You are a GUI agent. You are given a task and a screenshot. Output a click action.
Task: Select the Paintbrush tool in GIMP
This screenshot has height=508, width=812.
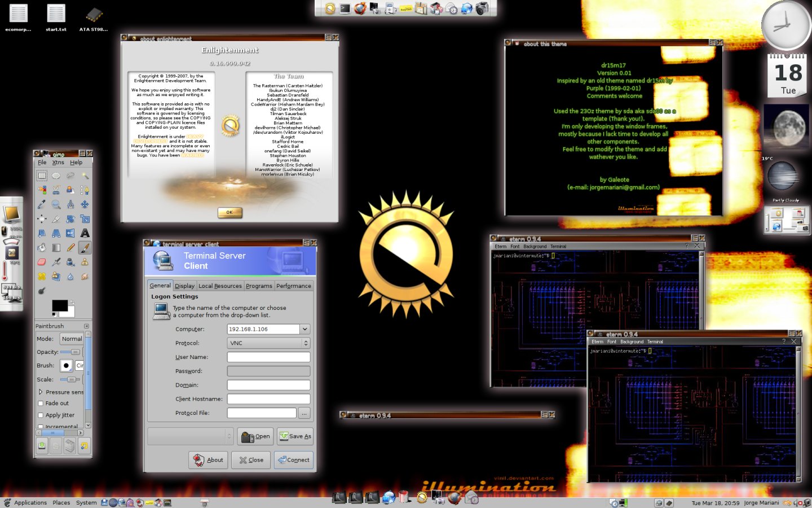pyautogui.click(x=85, y=247)
